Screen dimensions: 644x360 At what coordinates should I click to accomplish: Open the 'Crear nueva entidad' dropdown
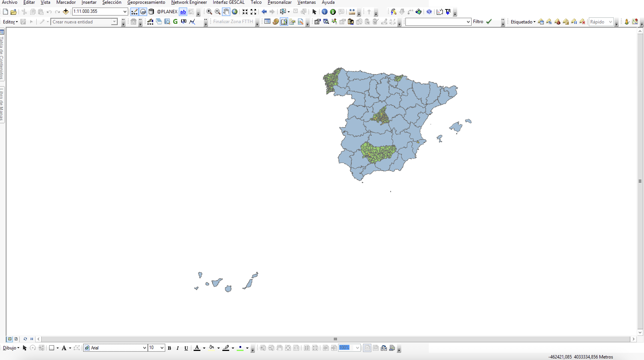[x=114, y=22]
